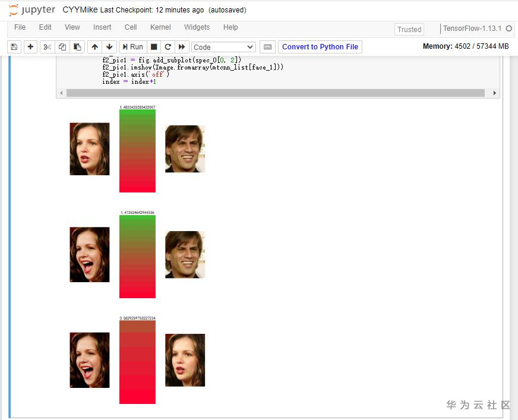The image size is (518, 420).
Task: Interrupt the kernel with stop icon
Action: (154, 47)
